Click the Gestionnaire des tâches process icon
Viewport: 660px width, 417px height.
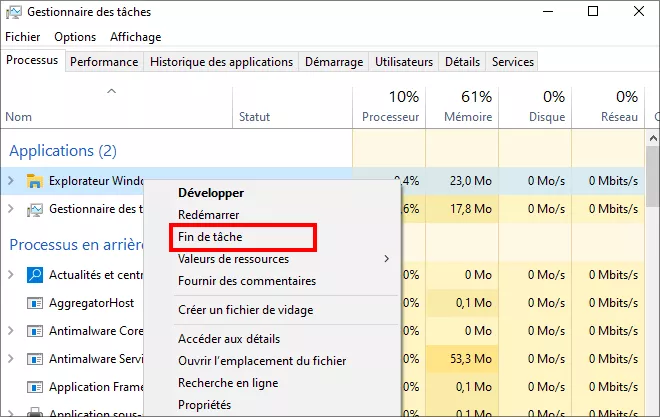coord(35,209)
